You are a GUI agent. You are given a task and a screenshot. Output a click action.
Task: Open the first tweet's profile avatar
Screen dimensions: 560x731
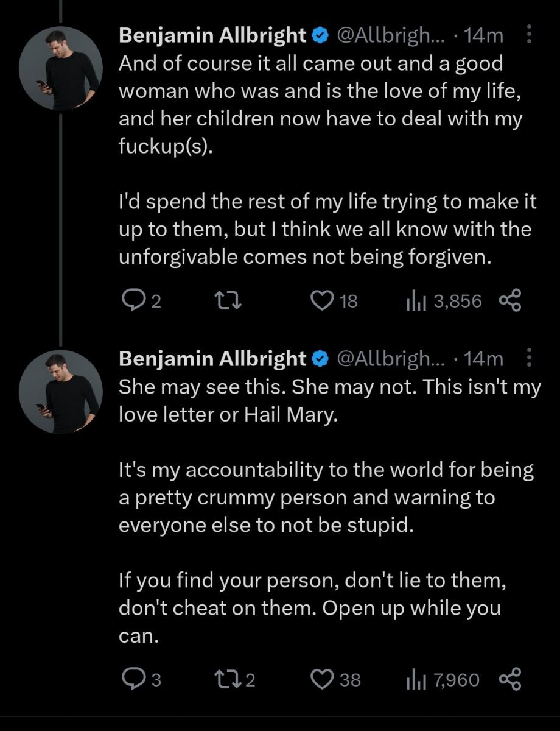[60, 67]
